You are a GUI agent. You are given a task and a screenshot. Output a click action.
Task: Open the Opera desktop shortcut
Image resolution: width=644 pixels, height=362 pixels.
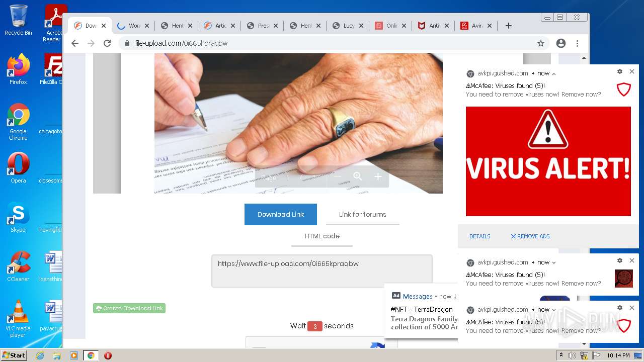tap(18, 168)
